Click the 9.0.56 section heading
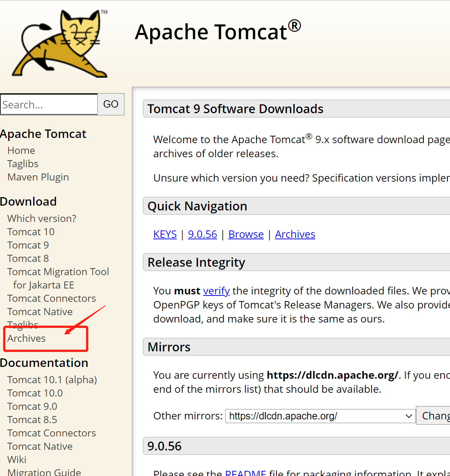Image resolution: width=450 pixels, height=476 pixels. tap(164, 446)
